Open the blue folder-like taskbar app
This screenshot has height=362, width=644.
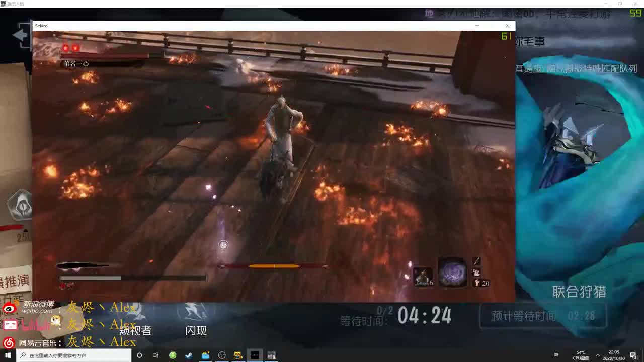coord(205,355)
